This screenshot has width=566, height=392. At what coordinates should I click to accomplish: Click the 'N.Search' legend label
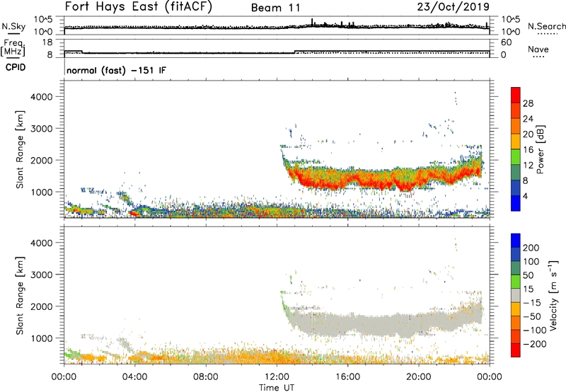click(546, 26)
